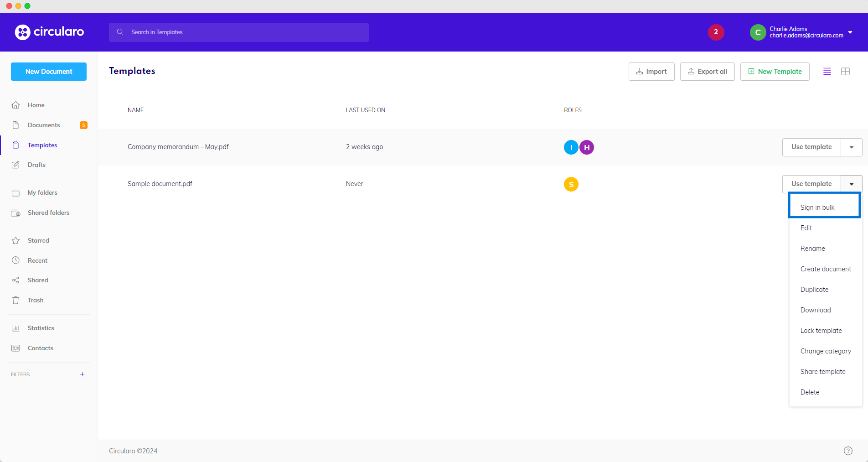The height and width of the screenshot is (462, 868).
Task: Choose Lock template from the menu
Action: [821, 331]
